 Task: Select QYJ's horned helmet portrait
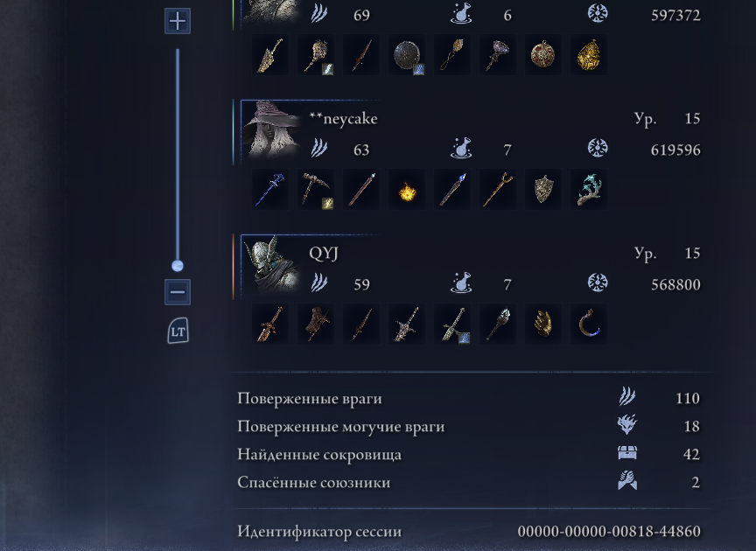271,264
